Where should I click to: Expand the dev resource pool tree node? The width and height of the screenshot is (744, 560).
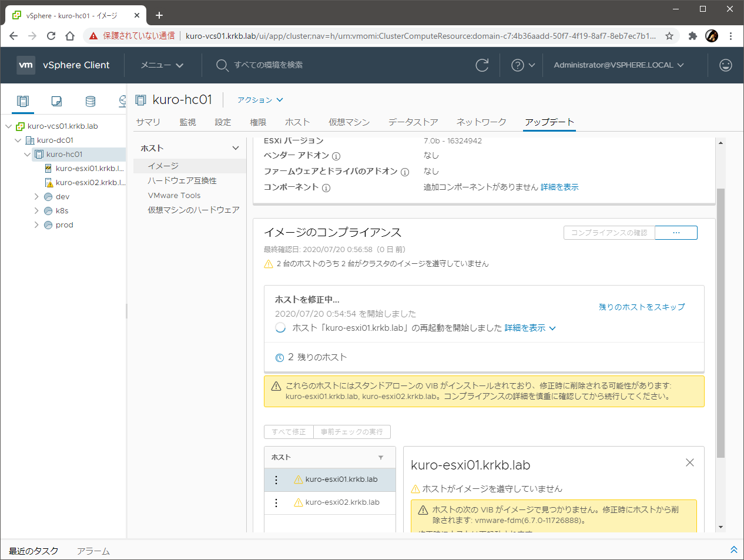pyautogui.click(x=36, y=197)
